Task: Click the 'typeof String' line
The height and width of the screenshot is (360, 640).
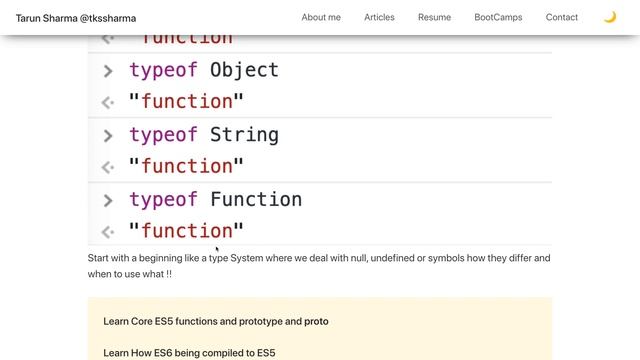Action: pyautogui.click(x=204, y=135)
